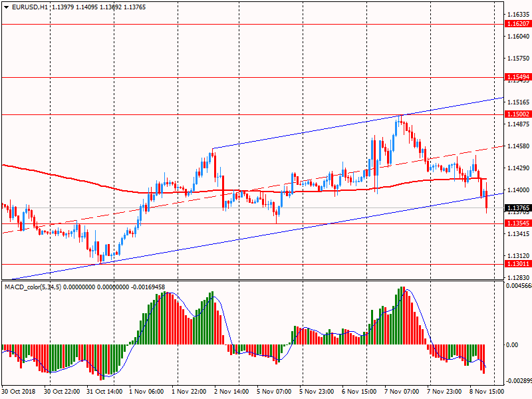The image size is (532, 399).
Task: Click the 1.15494 resistance level label
Action: click(517, 77)
